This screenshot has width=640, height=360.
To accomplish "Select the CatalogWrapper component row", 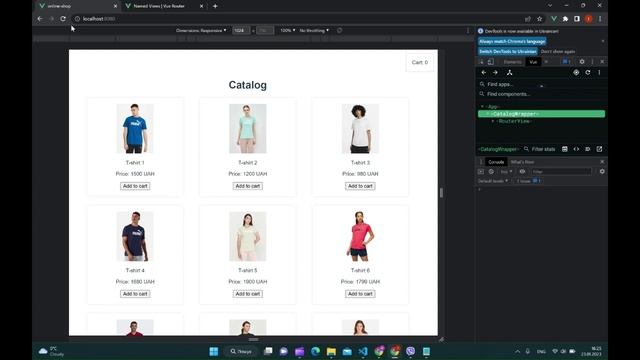I will tap(541, 114).
